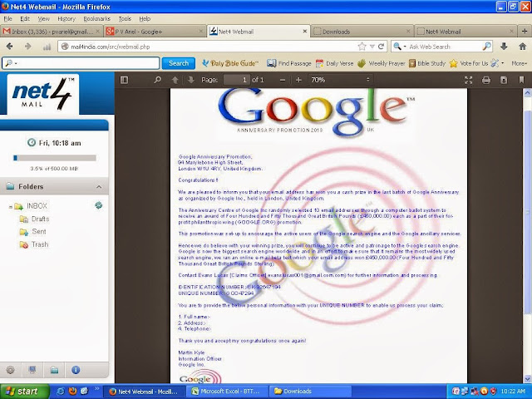
Task: Open Weekly Prayer toolbar link
Action: pyautogui.click(x=382, y=63)
